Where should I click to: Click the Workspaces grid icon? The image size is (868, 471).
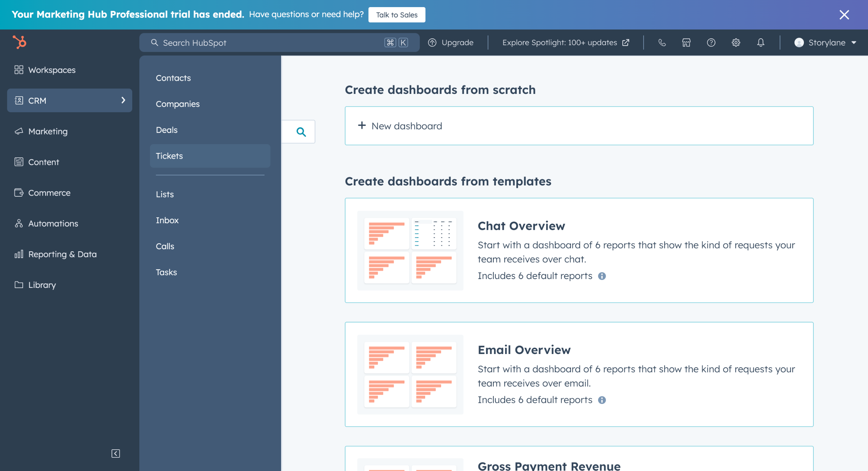coord(19,70)
